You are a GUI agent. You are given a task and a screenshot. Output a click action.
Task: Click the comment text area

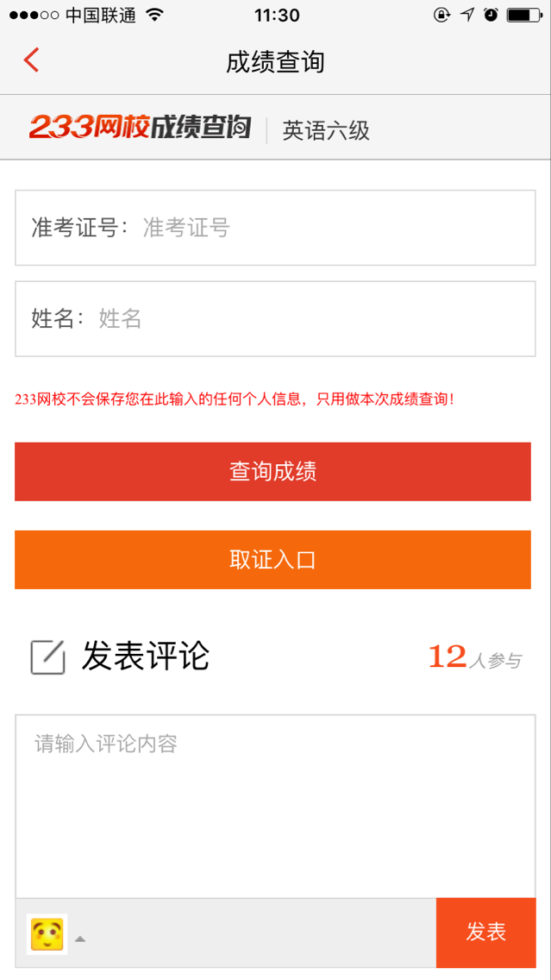tap(275, 807)
